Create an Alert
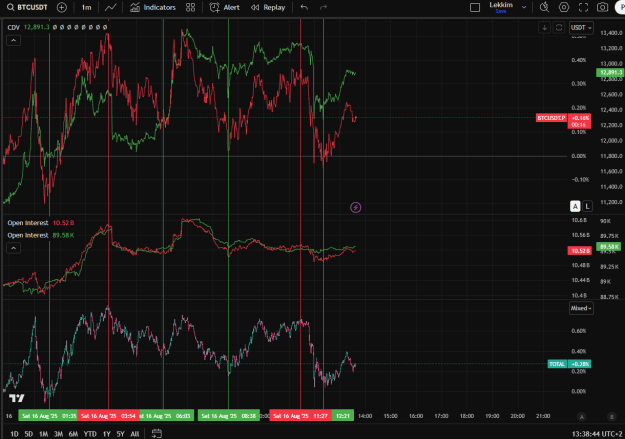Screen dimensions: 625x439 (225, 7)
